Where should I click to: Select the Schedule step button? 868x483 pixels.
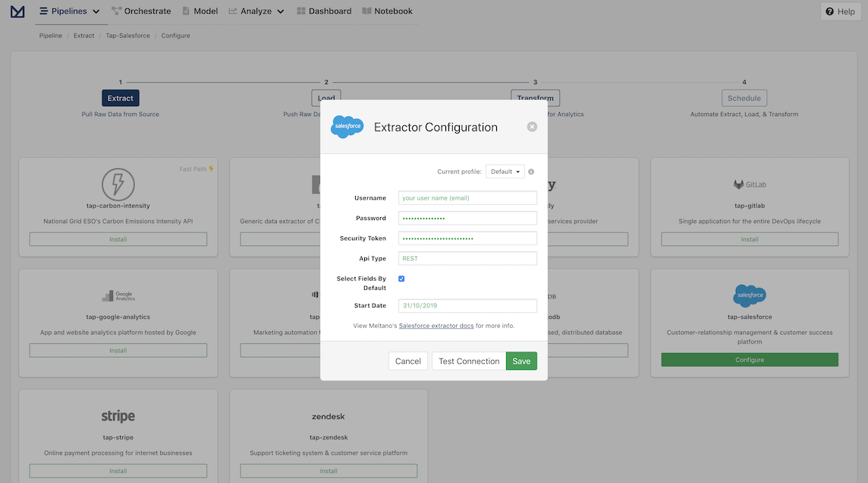744,98
